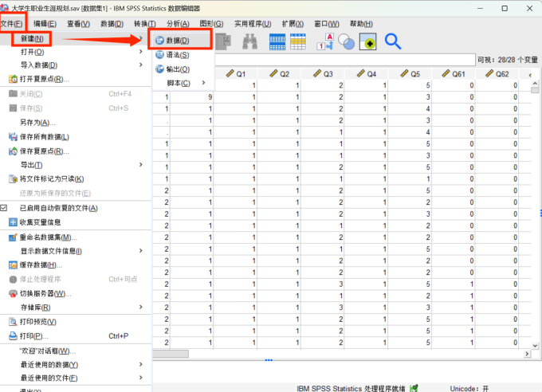Expand the 打开(O) submenu arrow

click(x=141, y=52)
